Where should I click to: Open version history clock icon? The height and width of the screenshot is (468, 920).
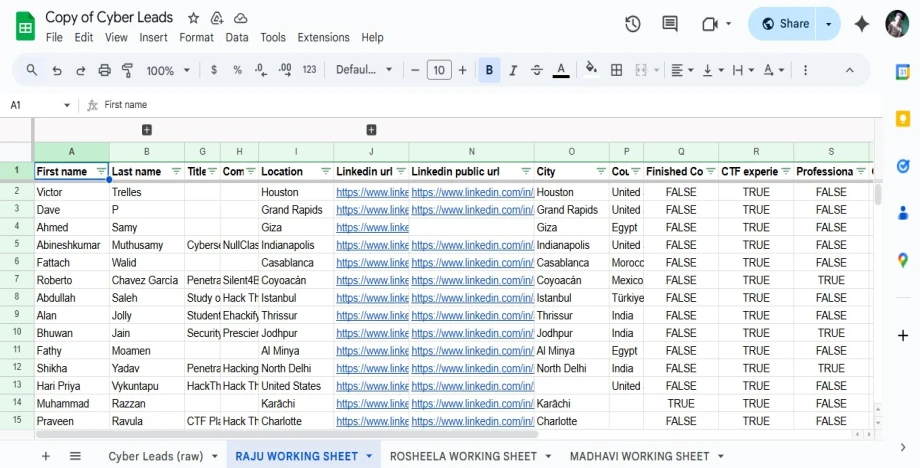pos(632,24)
